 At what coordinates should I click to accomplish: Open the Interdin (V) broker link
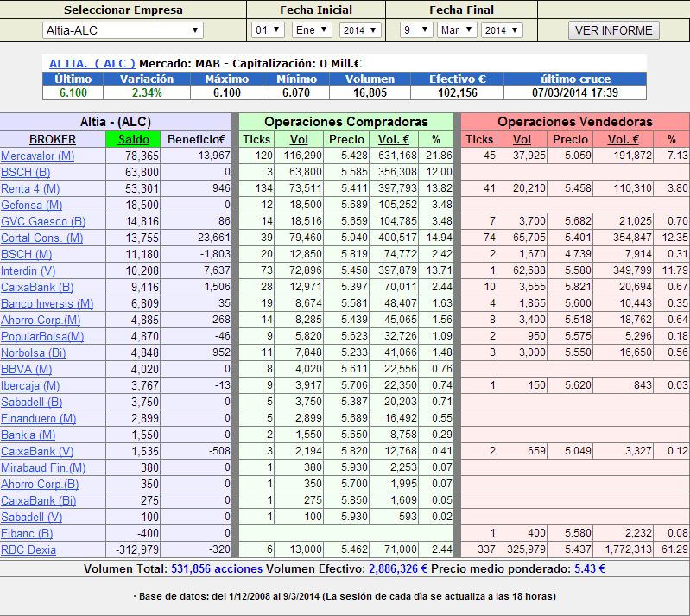click(x=28, y=270)
